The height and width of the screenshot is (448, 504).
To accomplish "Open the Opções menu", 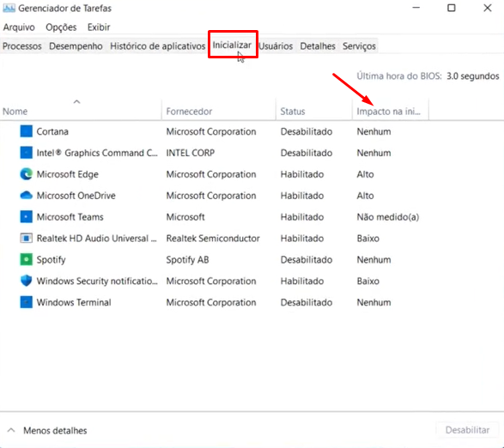I will point(61,27).
